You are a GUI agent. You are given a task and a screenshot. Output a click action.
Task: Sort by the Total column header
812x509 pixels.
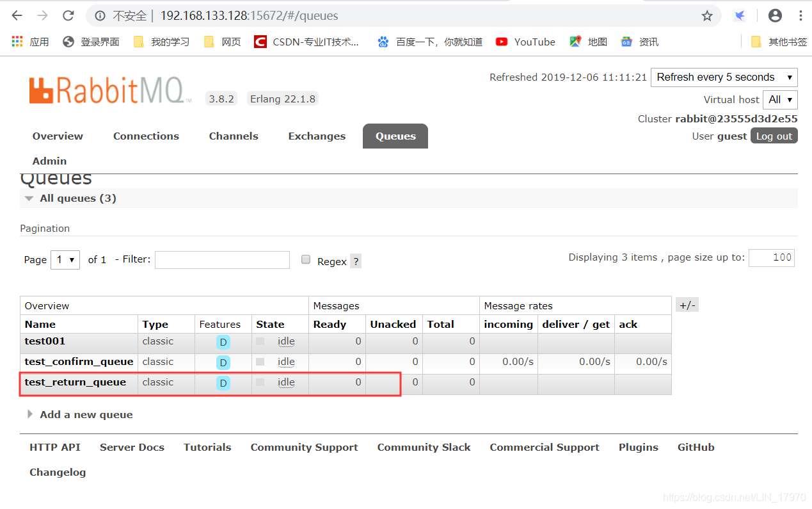click(441, 324)
